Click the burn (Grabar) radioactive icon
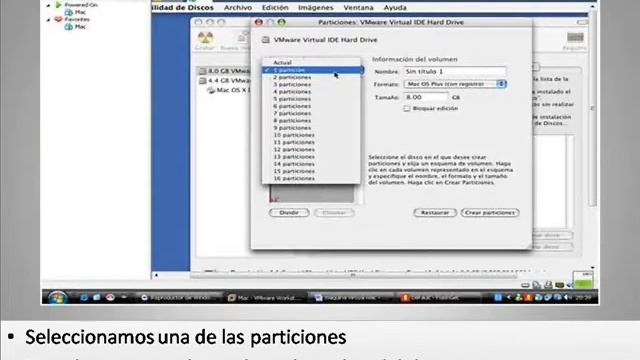Image resolution: width=640 pixels, height=360 pixels. [x=205, y=38]
